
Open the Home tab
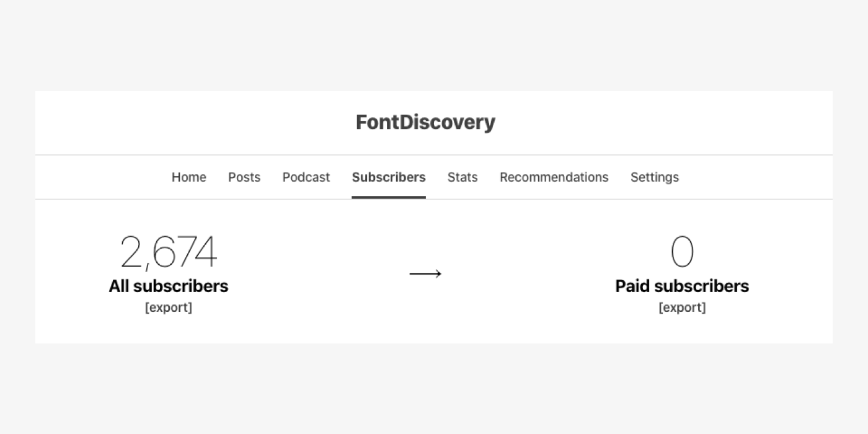[x=188, y=177]
